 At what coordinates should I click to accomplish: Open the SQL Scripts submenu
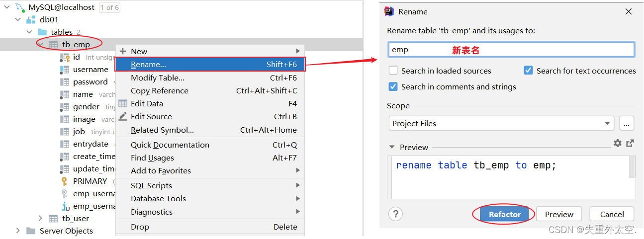(210, 185)
